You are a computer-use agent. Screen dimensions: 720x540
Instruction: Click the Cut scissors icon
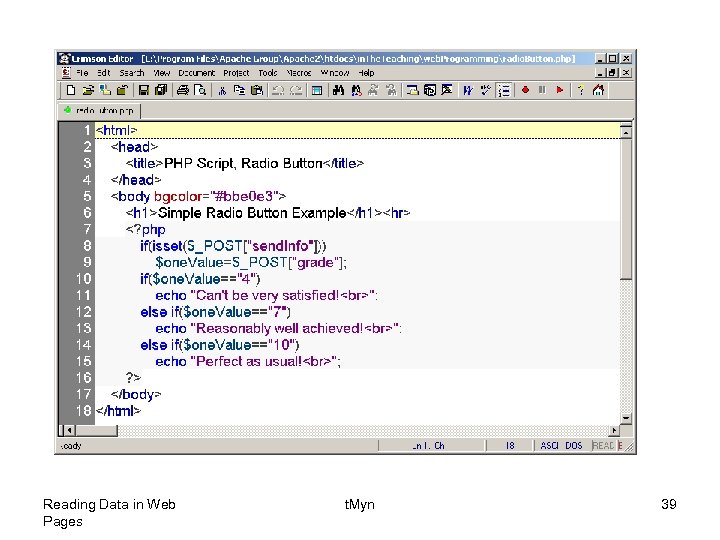tap(222, 90)
